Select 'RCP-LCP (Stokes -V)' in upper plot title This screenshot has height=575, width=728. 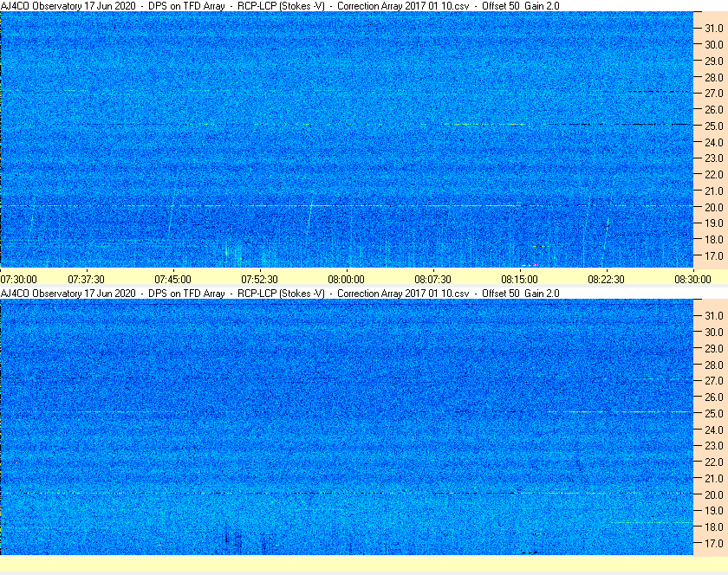[x=281, y=6]
